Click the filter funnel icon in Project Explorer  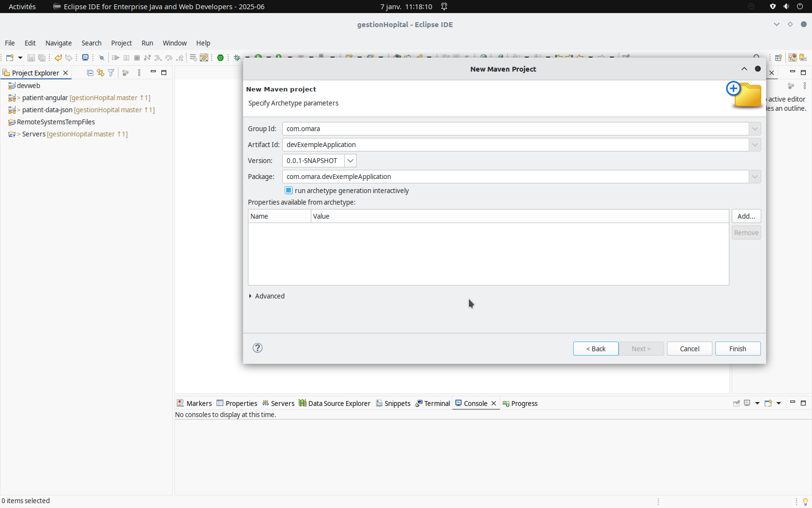click(x=111, y=73)
